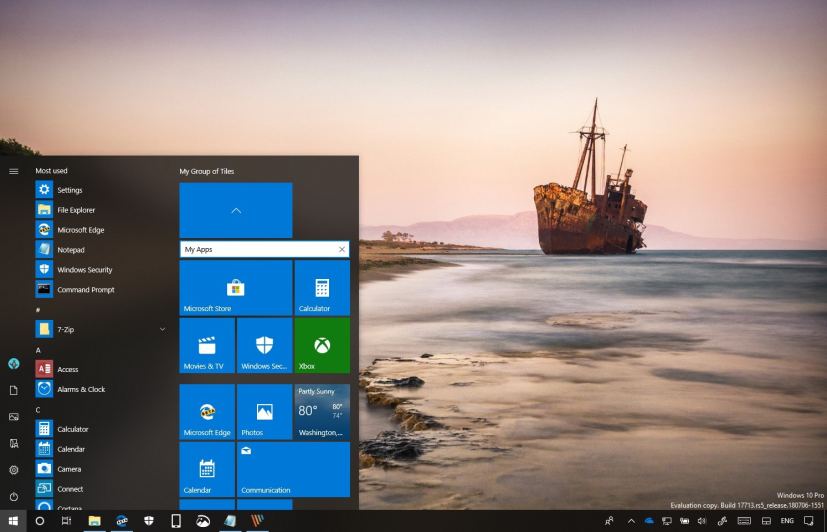Screen dimensions: 827x532
Task: Open the Notepad icon on the taskbar
Action: [x=230, y=521]
